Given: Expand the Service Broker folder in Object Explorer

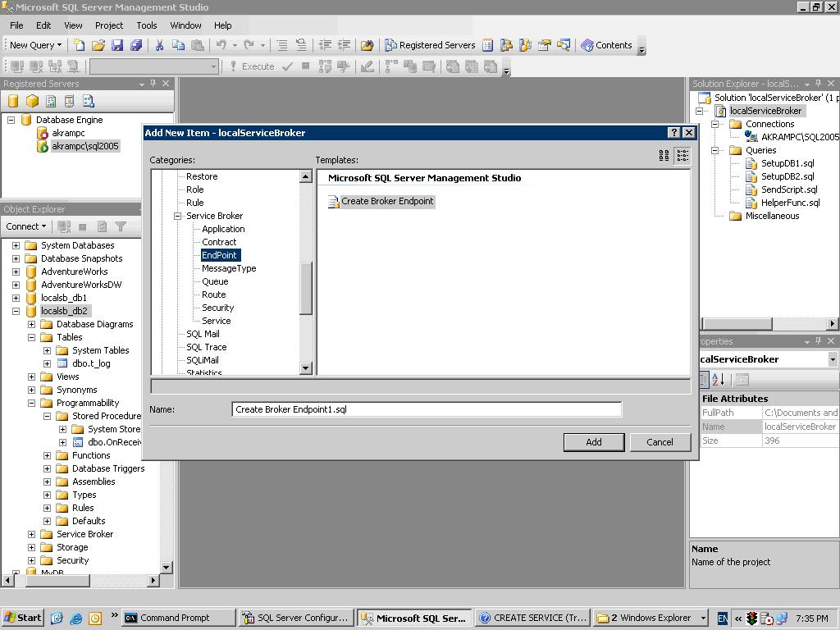Looking at the screenshot, I should (32, 534).
